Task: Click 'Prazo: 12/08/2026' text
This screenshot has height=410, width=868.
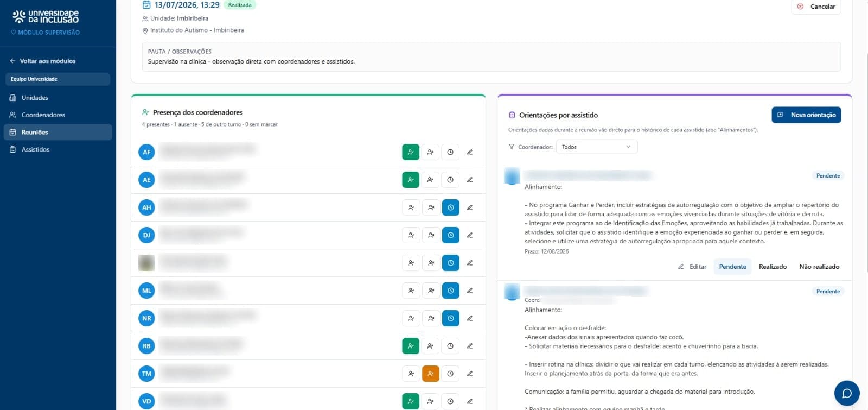Action: point(546,251)
